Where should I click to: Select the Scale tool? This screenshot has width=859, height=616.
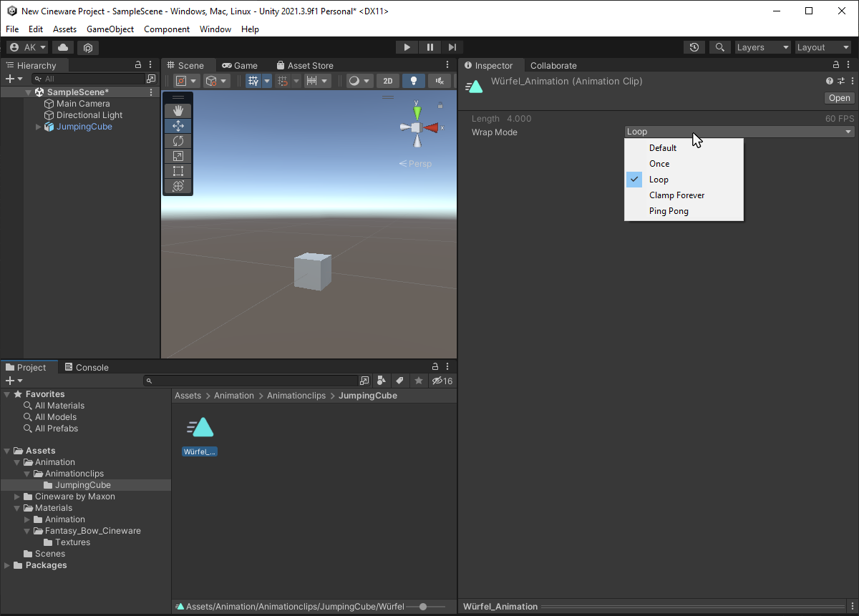[178, 156]
